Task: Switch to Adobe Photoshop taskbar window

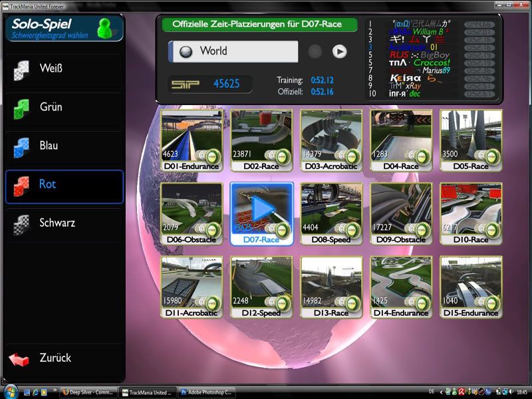Action: tap(206, 392)
